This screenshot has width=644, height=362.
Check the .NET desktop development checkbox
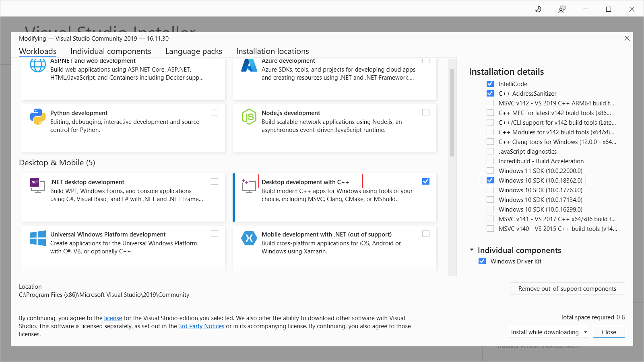pos(215,181)
